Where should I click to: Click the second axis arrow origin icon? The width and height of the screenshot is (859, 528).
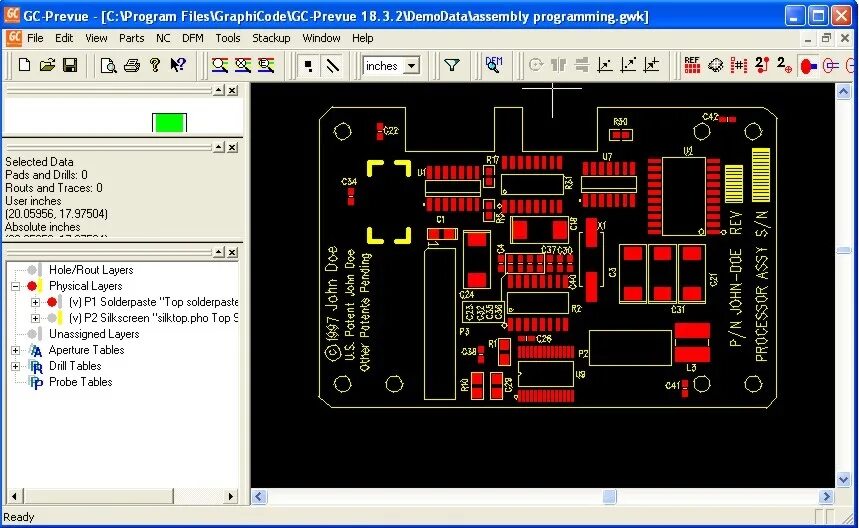628,65
